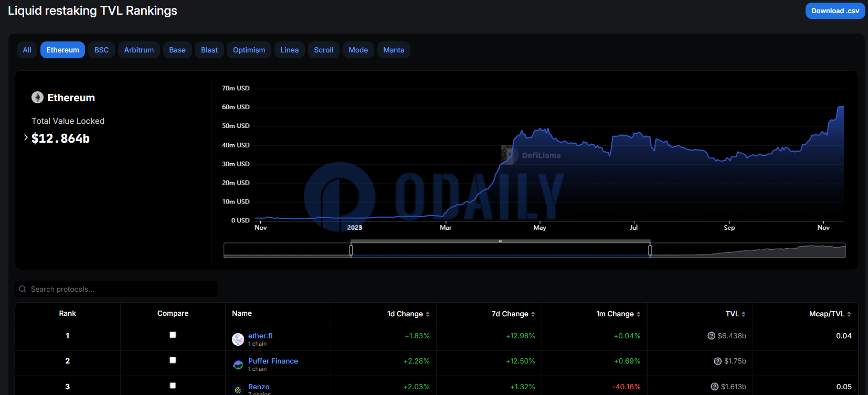Sort by TVL column arrows
Image resolution: width=868 pixels, height=395 pixels.
744,314
